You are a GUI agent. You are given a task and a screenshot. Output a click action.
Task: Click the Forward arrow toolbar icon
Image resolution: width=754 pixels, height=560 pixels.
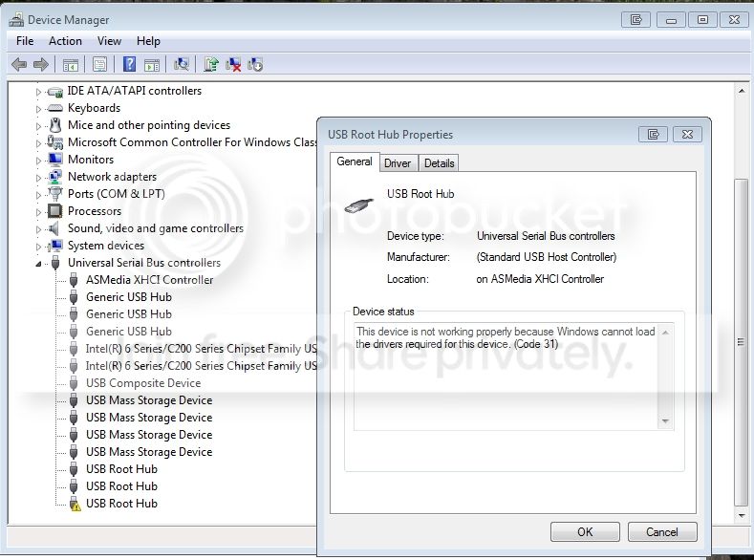[x=41, y=64]
